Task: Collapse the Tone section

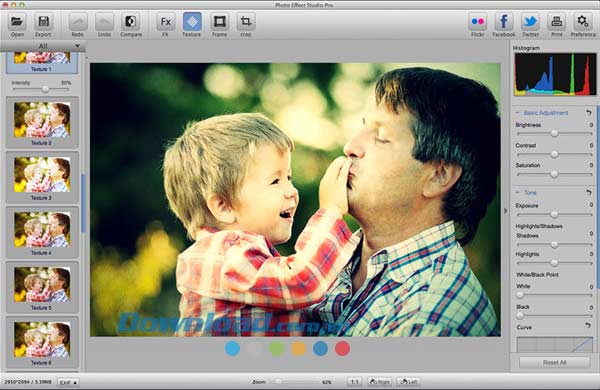Action: [x=518, y=192]
